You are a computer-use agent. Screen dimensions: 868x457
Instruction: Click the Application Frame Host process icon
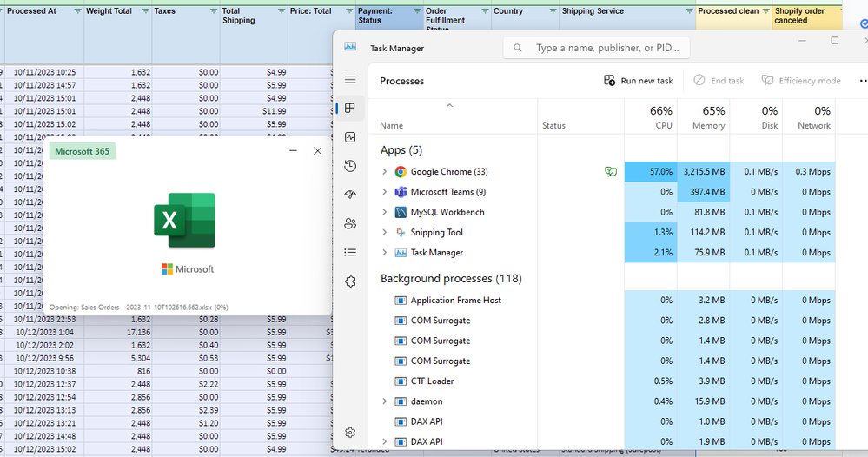coord(401,301)
